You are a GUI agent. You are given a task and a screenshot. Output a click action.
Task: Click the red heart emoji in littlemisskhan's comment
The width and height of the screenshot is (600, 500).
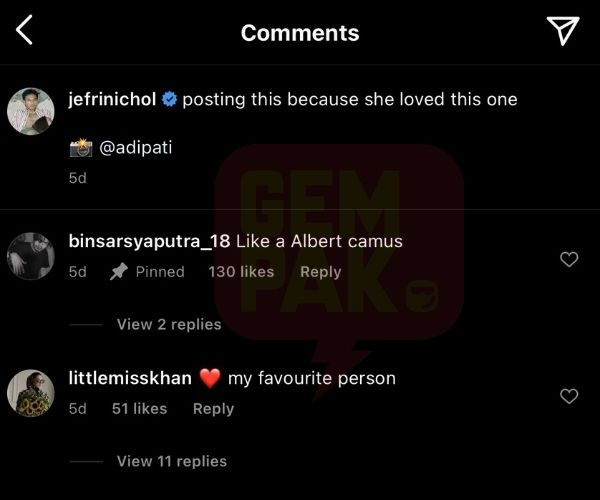click(x=210, y=378)
